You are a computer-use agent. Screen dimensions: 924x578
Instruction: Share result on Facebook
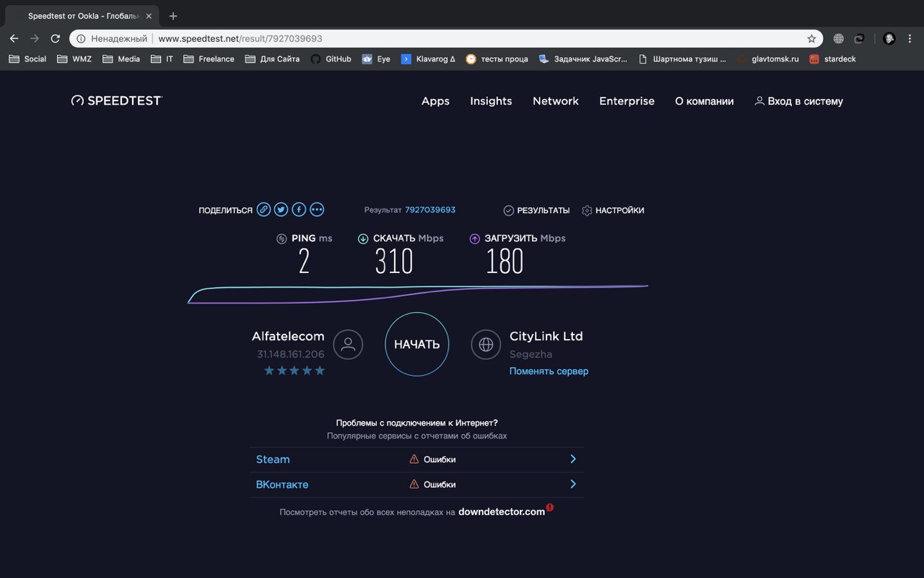pos(299,210)
